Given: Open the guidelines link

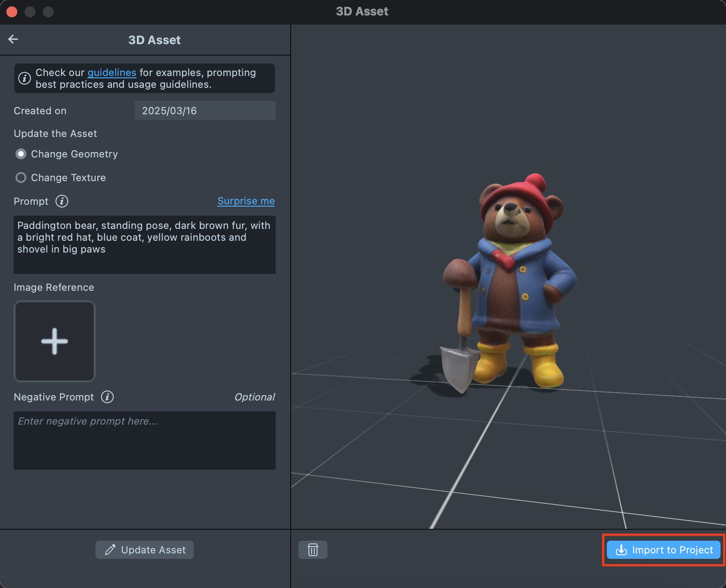Looking at the screenshot, I should 111,73.
